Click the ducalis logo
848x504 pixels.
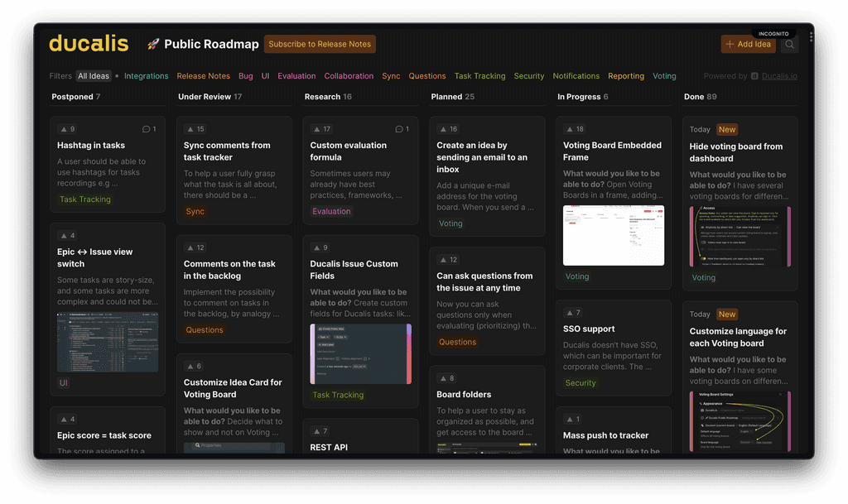(x=89, y=43)
